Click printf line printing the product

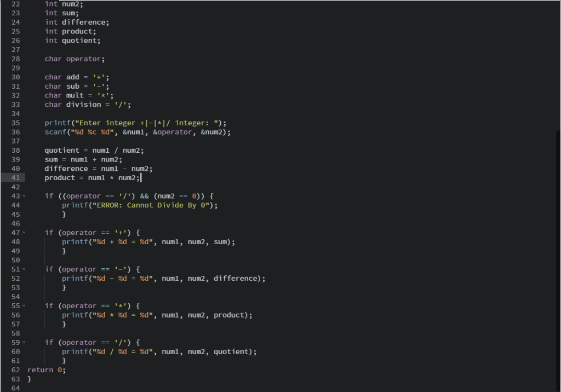click(x=157, y=315)
